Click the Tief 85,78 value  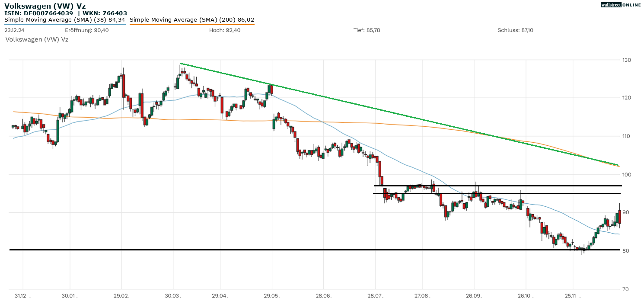click(367, 30)
